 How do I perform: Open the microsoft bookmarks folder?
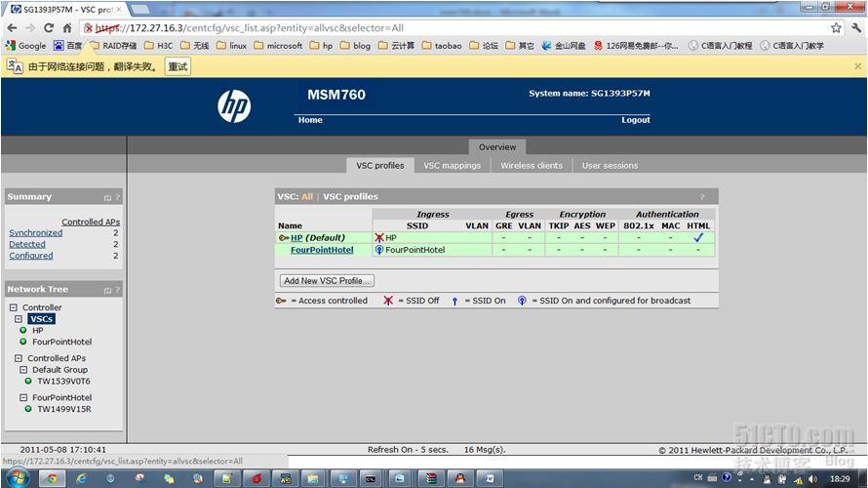(279, 46)
